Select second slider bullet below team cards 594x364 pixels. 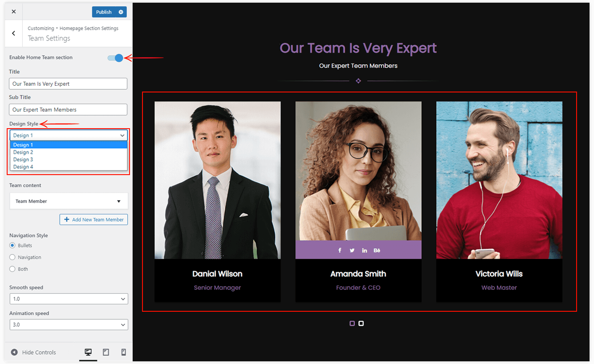pyautogui.click(x=361, y=323)
